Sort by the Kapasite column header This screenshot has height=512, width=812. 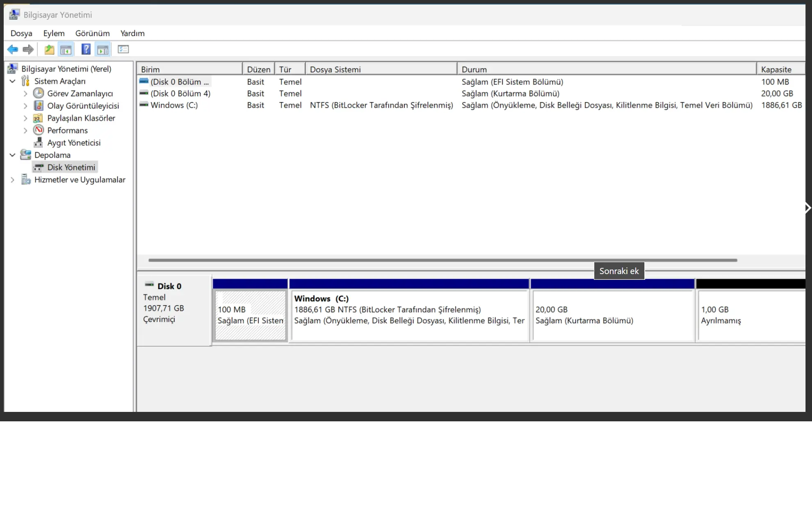(x=781, y=69)
